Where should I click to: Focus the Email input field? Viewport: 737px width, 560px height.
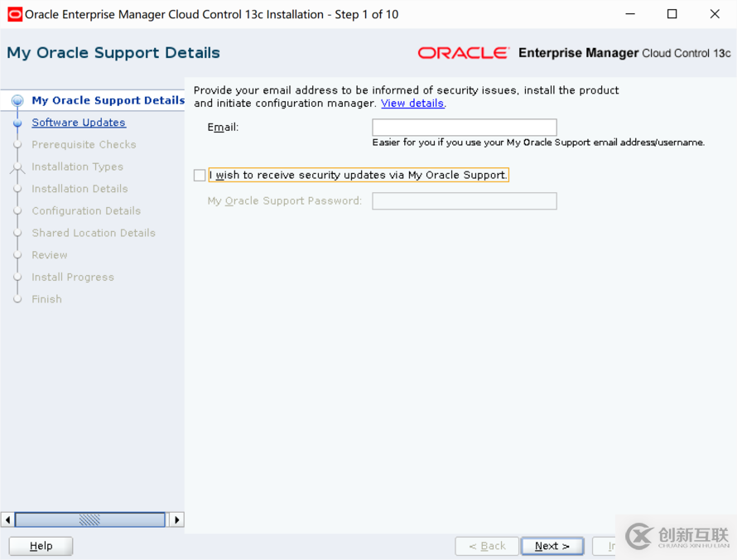(465, 128)
